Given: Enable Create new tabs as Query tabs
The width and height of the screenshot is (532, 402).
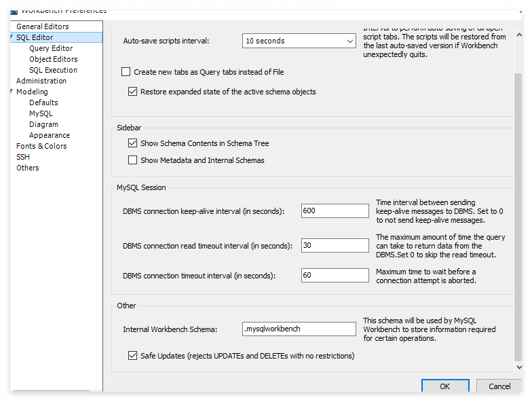Looking at the screenshot, I should click(126, 72).
